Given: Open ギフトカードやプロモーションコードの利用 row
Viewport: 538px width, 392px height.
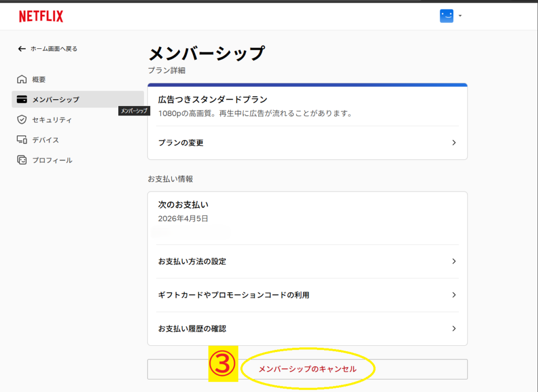Looking at the screenshot, I should (x=234, y=295).
